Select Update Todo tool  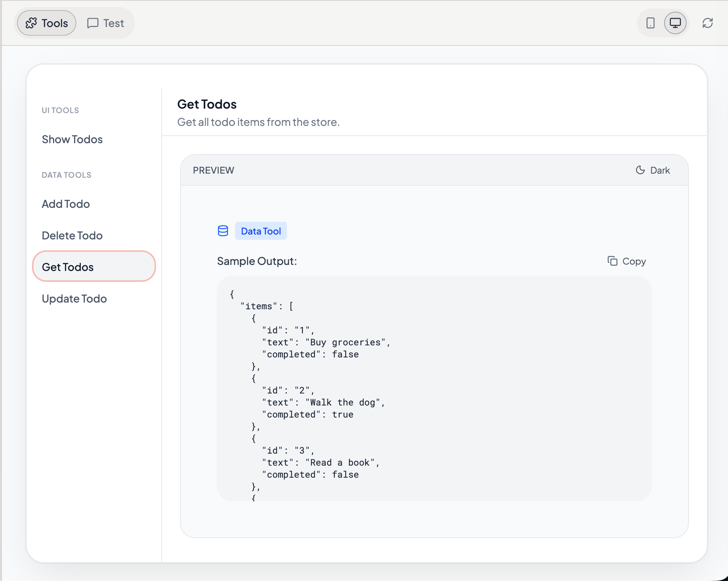(94, 299)
